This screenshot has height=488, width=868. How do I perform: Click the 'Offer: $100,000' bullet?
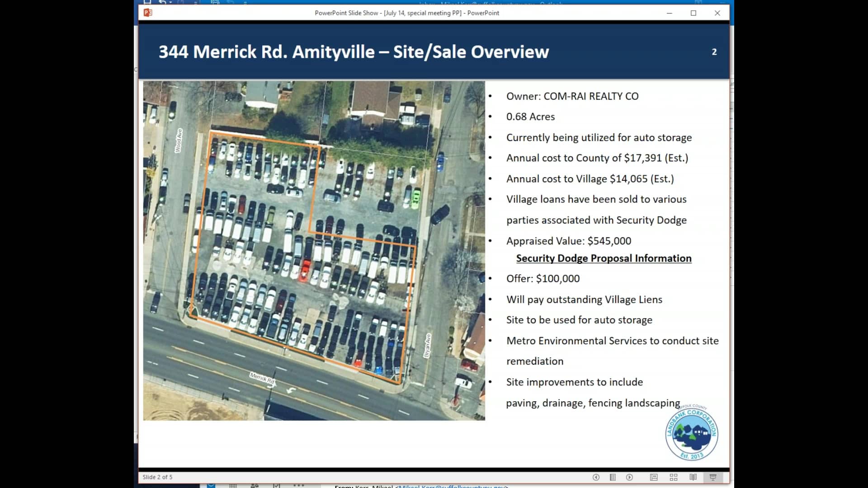[543, 279]
